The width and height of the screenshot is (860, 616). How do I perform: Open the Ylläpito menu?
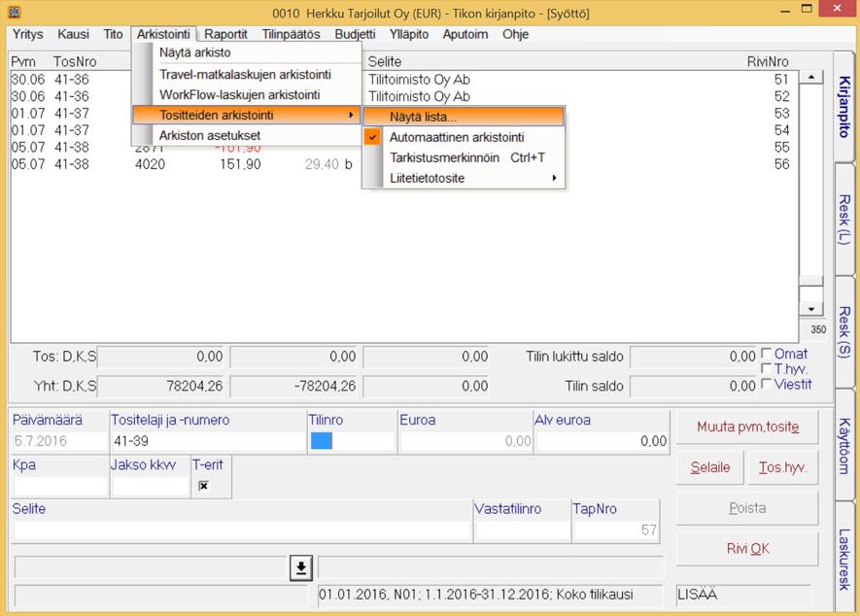[x=409, y=34]
